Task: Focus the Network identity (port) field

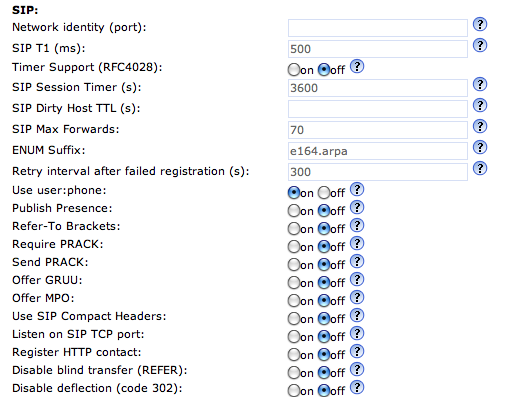Action: pos(378,28)
